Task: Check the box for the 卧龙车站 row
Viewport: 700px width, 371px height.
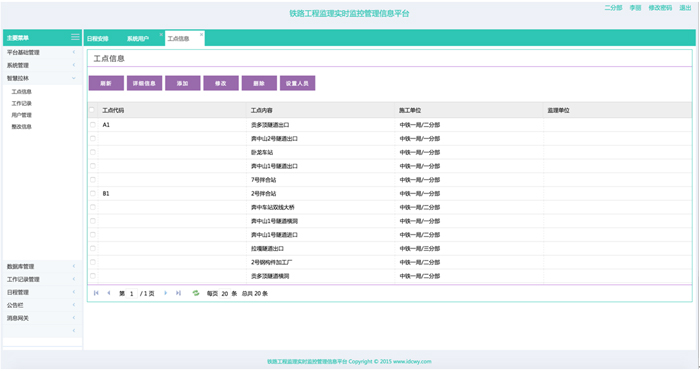Action: tap(93, 152)
